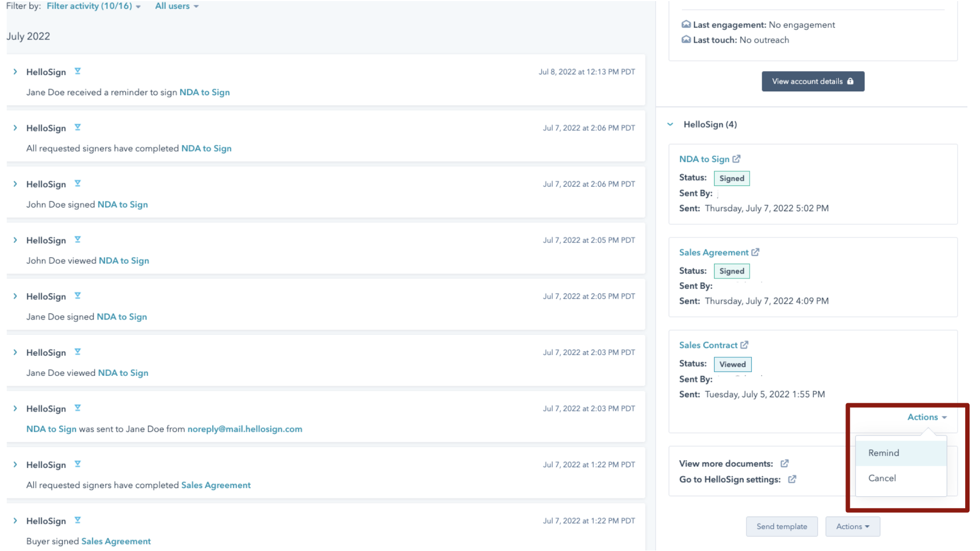This screenshot has height=551, width=980.
Task: Click the Send template button
Action: (x=782, y=526)
